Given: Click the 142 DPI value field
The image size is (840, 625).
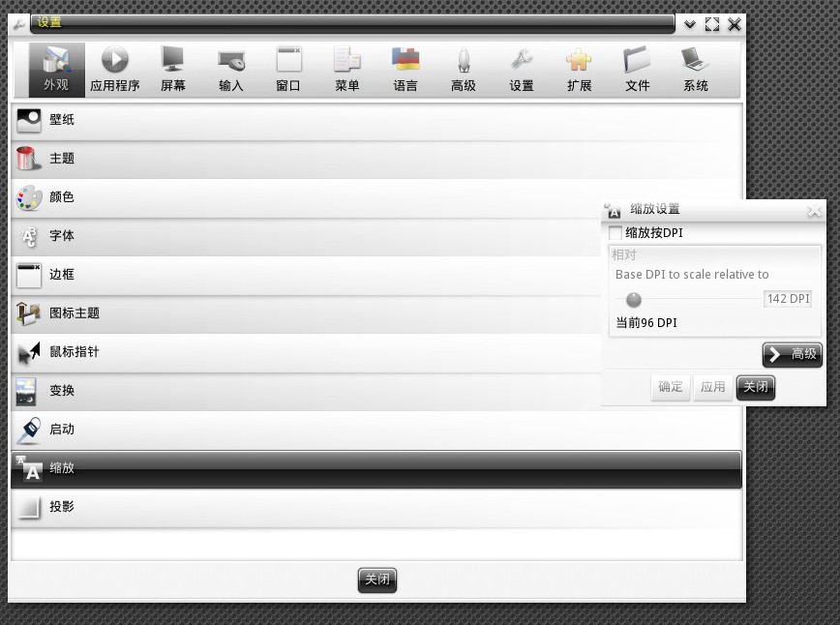Looking at the screenshot, I should (788, 299).
